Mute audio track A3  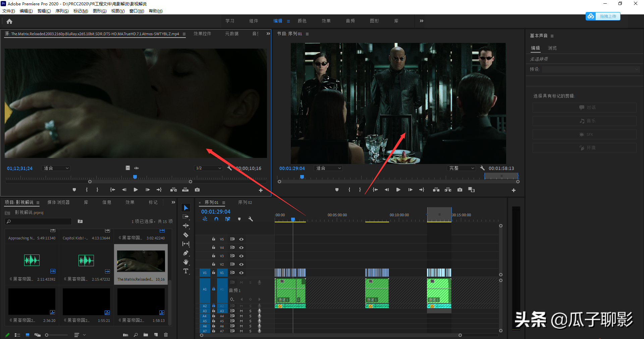tap(241, 311)
